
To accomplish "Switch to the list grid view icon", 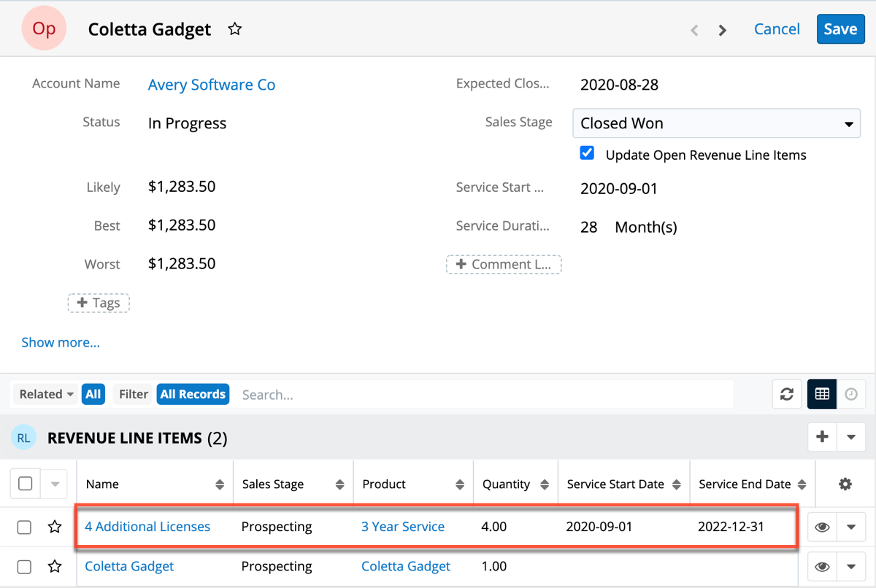I will coord(822,395).
